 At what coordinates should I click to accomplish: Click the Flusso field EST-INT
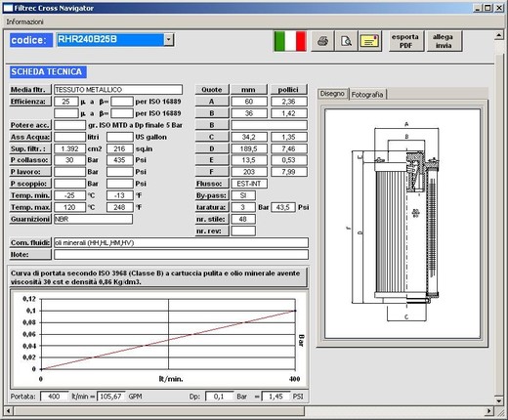click(249, 184)
